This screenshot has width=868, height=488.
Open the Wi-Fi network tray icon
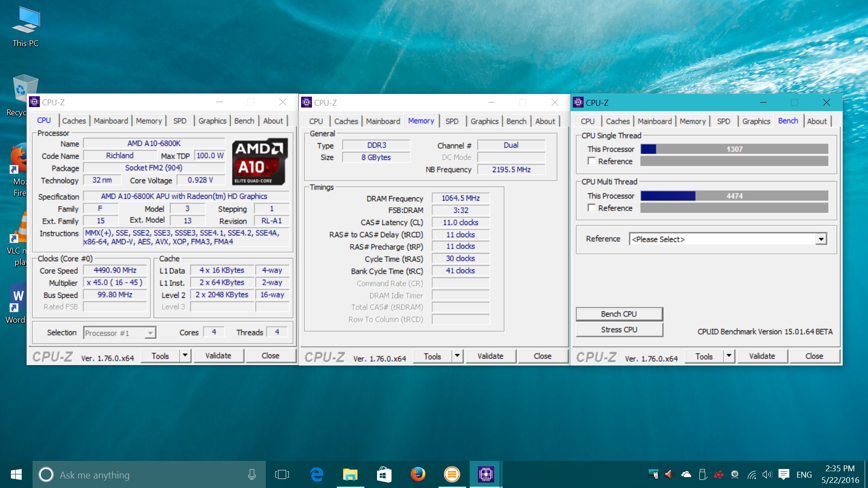click(751, 474)
